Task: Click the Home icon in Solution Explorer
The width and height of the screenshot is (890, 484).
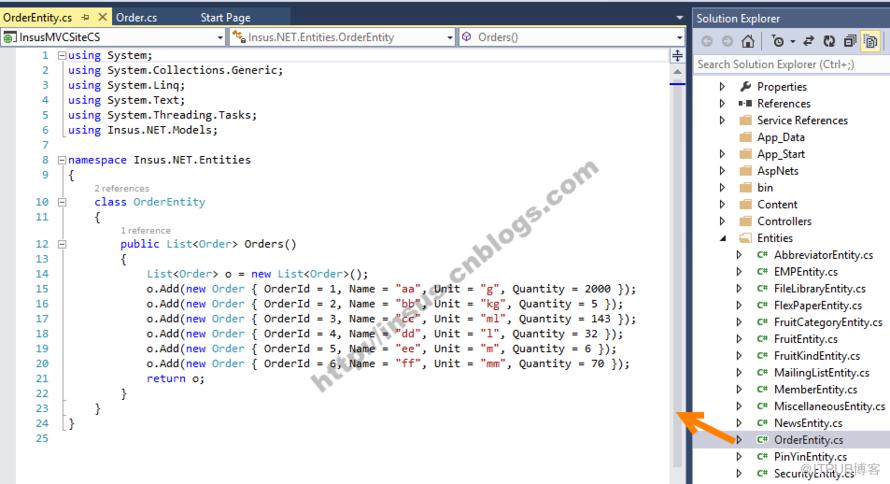Action: [x=748, y=41]
